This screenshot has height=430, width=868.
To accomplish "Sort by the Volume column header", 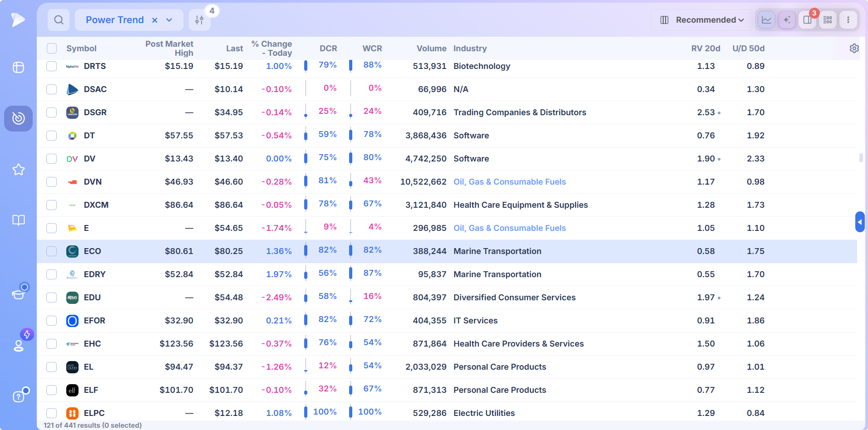I will [x=431, y=49].
